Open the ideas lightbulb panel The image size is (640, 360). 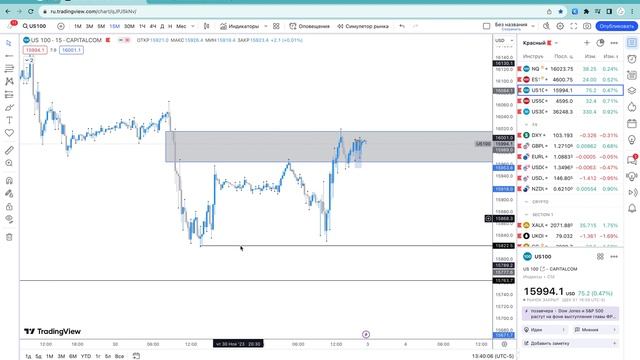[x=632, y=140]
